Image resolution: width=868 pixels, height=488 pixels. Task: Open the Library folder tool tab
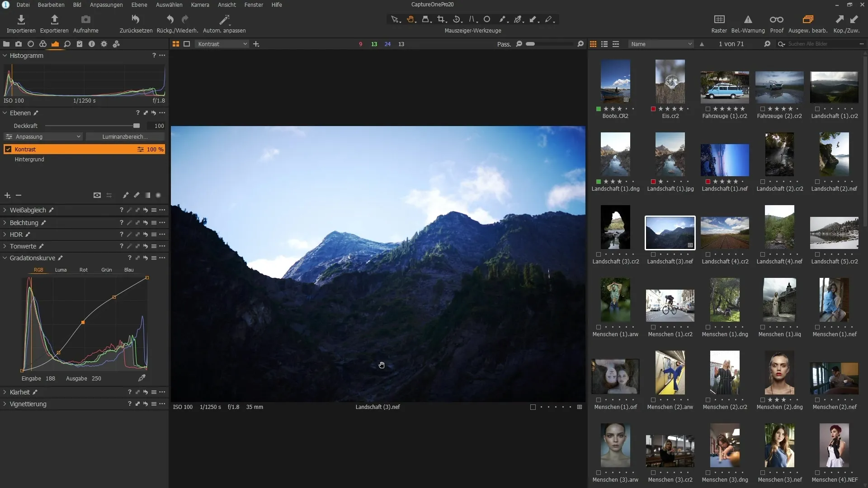coord(6,44)
